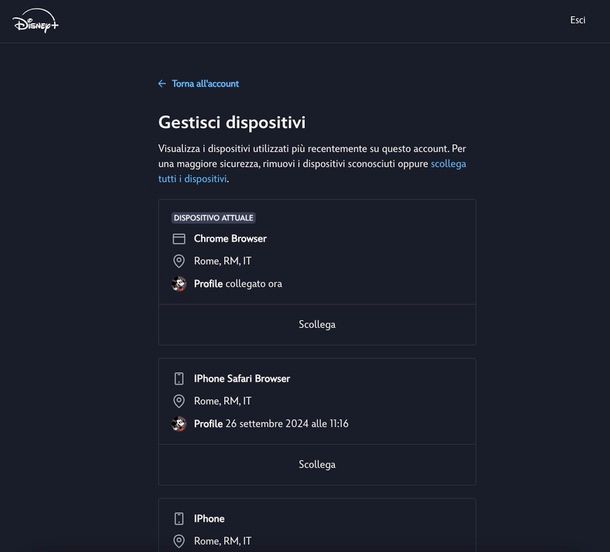This screenshot has height=552, width=610.
Task: Click Mickey avatar next to 'collegato ora'
Action: coord(179,284)
